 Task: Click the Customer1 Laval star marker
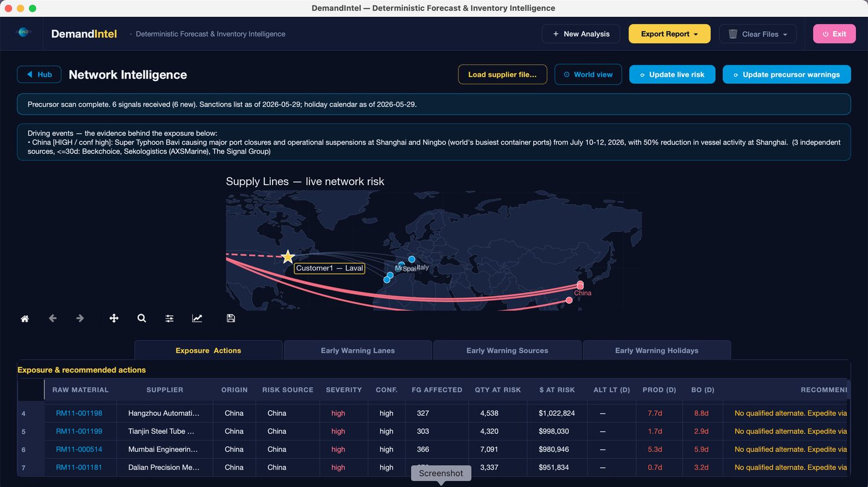click(288, 257)
